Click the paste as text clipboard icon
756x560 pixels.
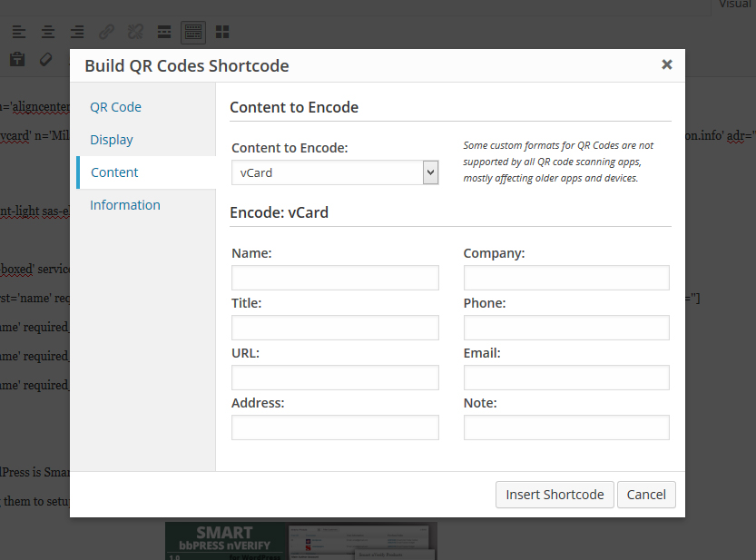pos(17,60)
